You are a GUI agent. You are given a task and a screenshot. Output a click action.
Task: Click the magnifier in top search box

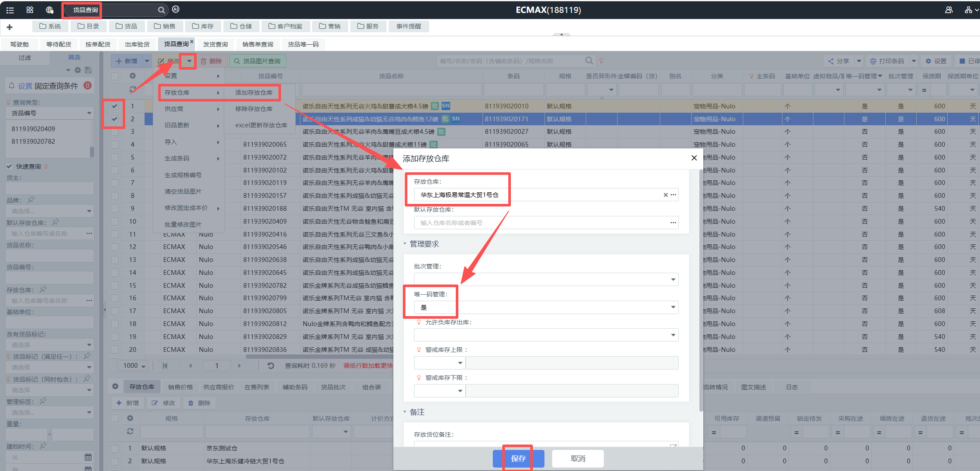(161, 10)
